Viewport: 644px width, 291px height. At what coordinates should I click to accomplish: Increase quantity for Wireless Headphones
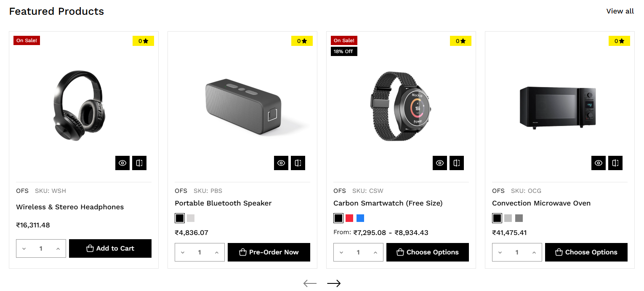pos(58,249)
